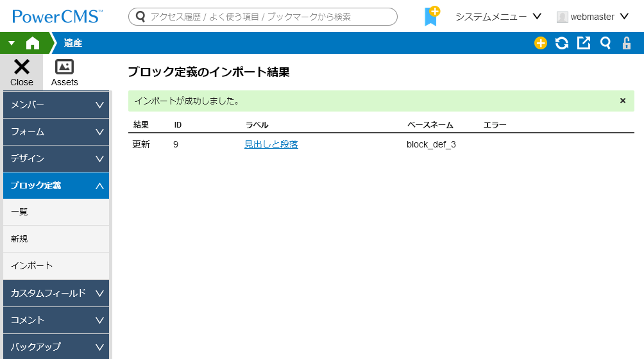The width and height of the screenshot is (644, 359).
Task: Click the refresh/rebuild icon
Action: (562, 43)
